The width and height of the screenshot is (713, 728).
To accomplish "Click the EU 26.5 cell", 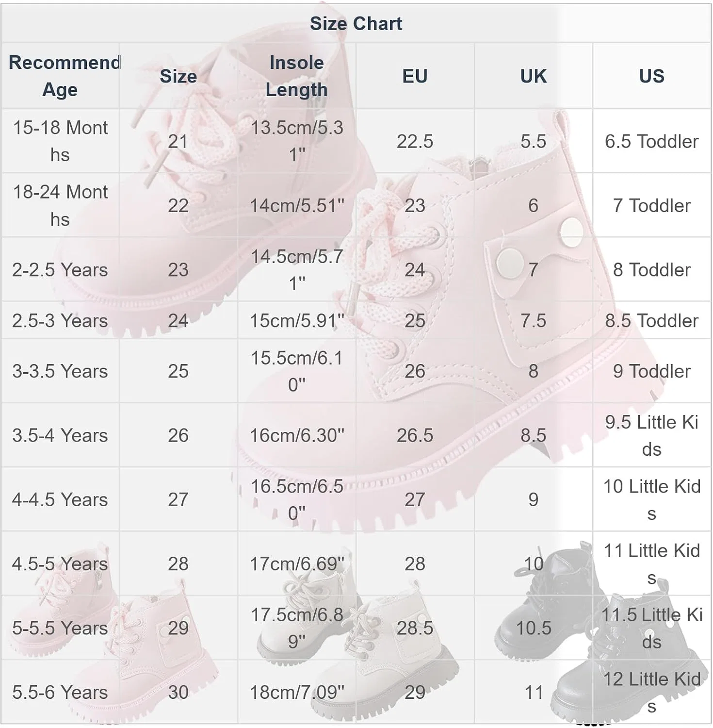I will [415, 435].
